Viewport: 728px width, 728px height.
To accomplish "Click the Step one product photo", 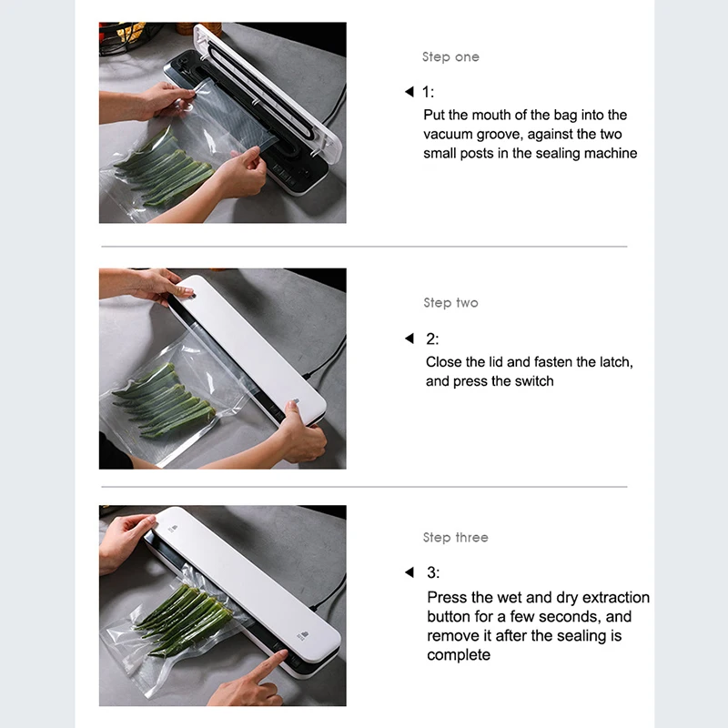I will 222,123.
